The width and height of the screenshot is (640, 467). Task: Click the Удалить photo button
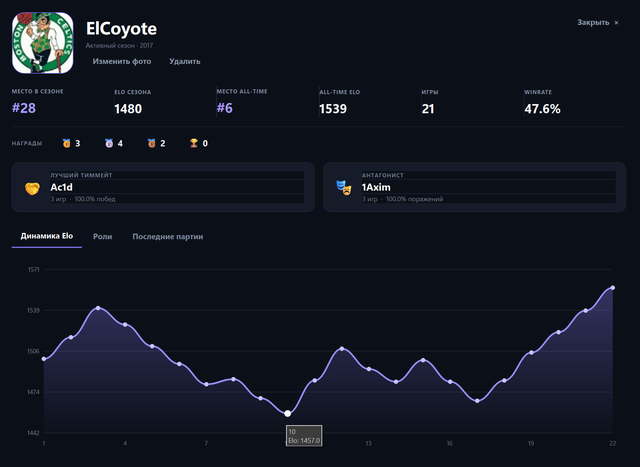coord(184,61)
